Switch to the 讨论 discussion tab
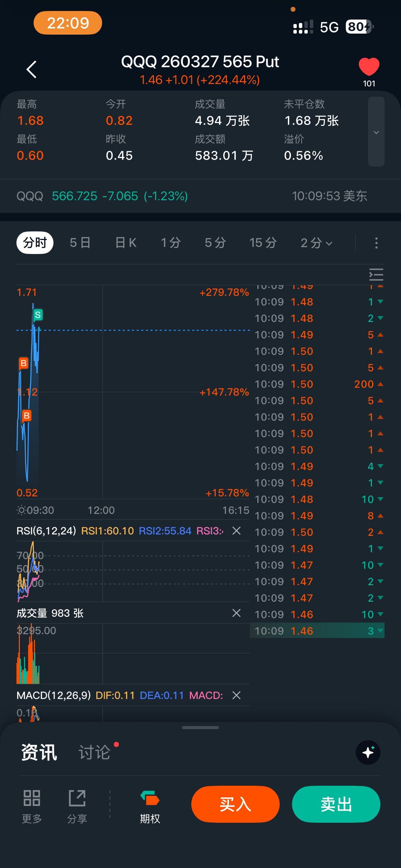The height and width of the screenshot is (868, 401). point(95,752)
